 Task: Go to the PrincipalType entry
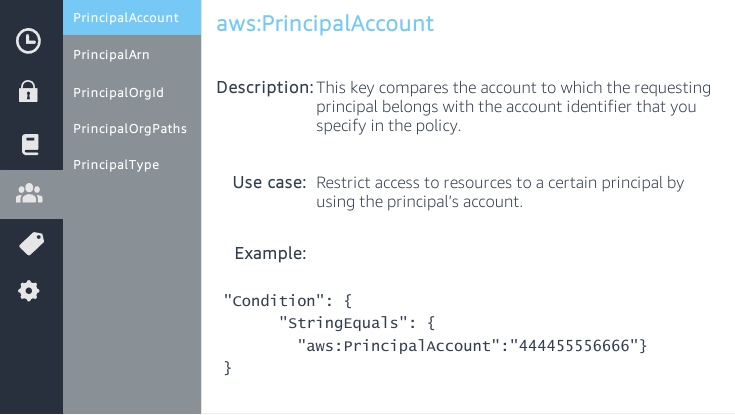click(116, 165)
